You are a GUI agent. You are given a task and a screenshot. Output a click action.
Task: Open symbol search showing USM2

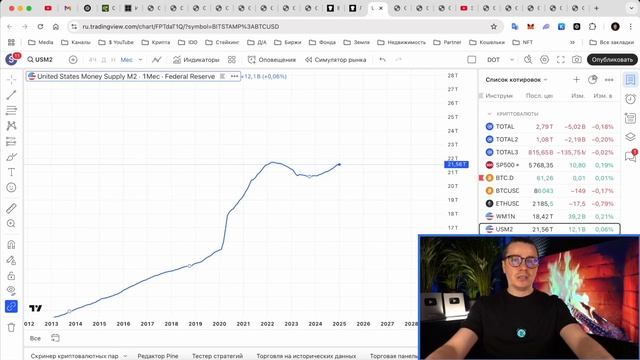point(40,60)
